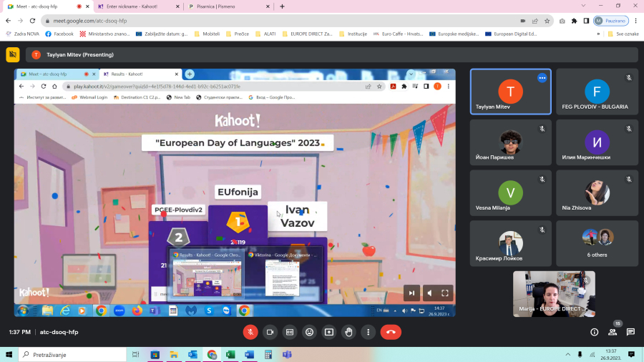Open the Institucije bookmarks folder
644x362 pixels.
(353, 34)
